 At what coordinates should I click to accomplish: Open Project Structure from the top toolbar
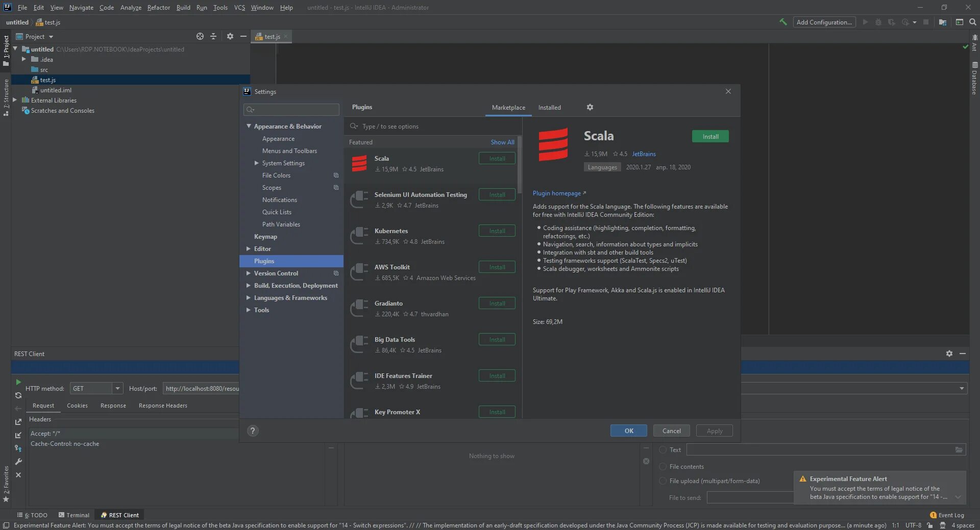pyautogui.click(x=942, y=22)
